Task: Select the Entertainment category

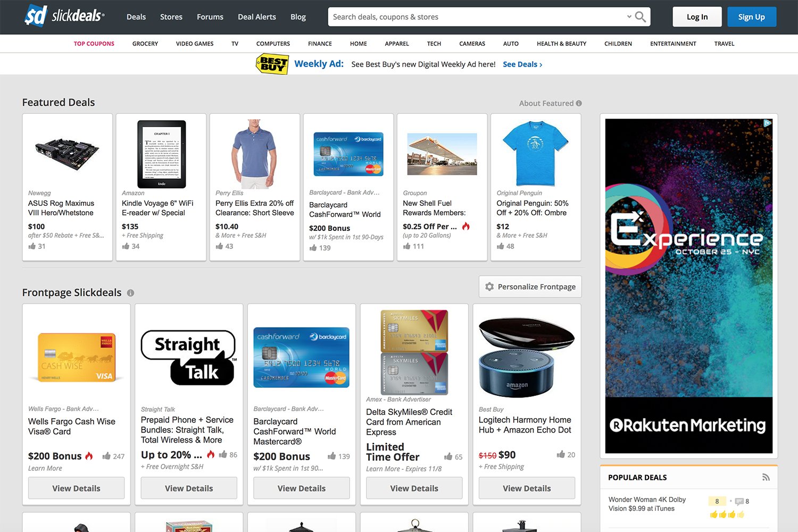Action: pyautogui.click(x=673, y=44)
